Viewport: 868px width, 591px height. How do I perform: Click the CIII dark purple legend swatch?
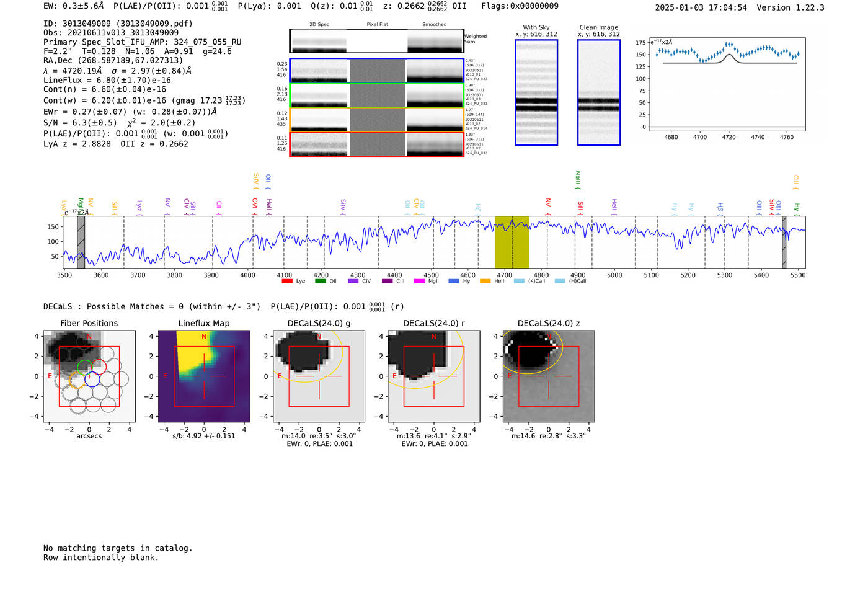click(387, 281)
